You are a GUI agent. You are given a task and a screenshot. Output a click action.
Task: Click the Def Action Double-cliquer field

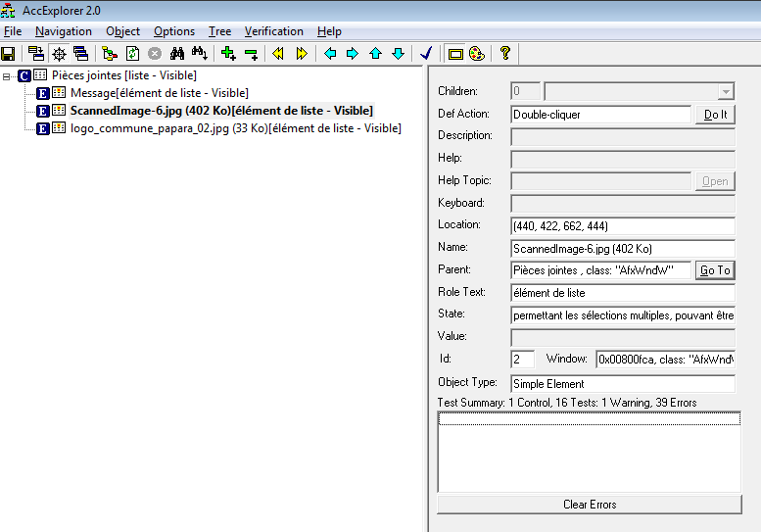600,115
